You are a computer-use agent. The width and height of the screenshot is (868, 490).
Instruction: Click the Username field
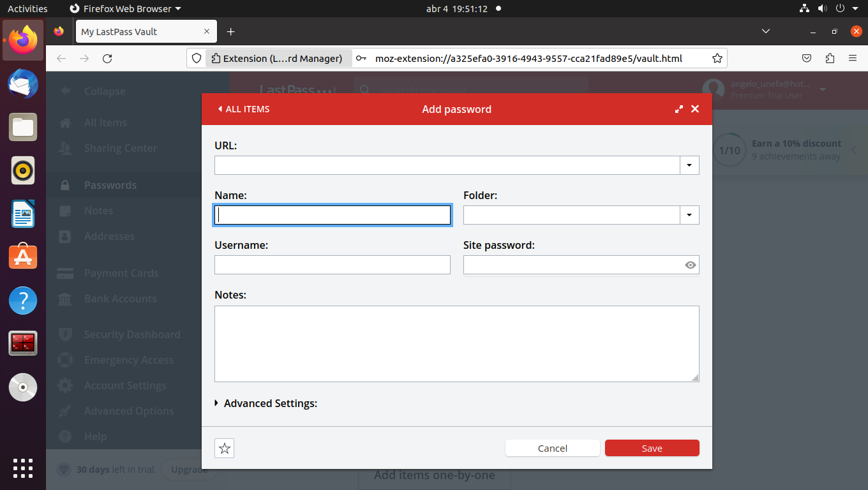click(x=333, y=265)
